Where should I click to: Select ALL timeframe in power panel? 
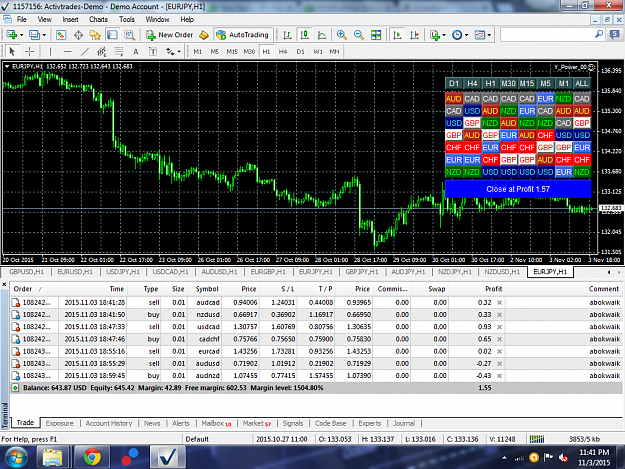click(x=581, y=83)
